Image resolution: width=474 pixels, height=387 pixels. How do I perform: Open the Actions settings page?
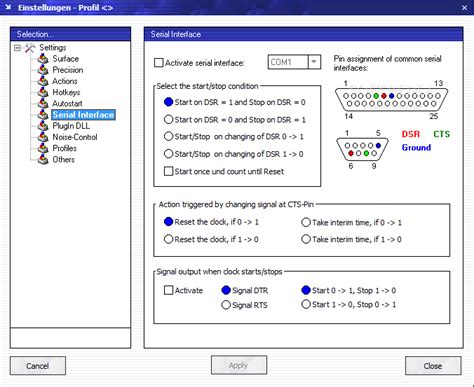coord(65,81)
